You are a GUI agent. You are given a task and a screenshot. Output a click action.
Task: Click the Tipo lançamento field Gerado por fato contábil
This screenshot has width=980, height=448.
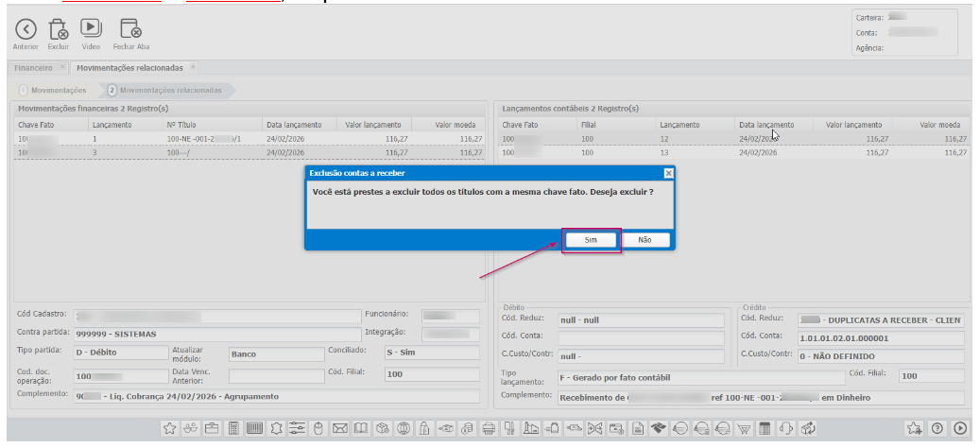pos(700,378)
